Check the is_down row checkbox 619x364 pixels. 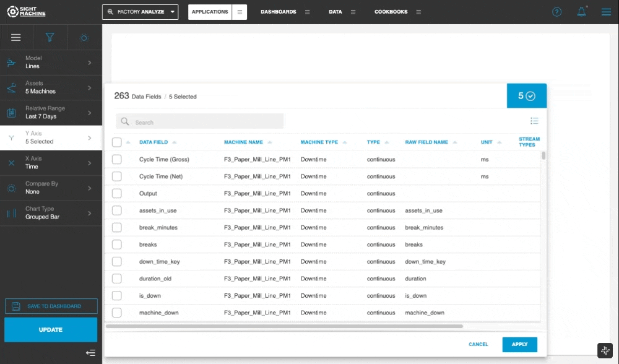tap(117, 295)
